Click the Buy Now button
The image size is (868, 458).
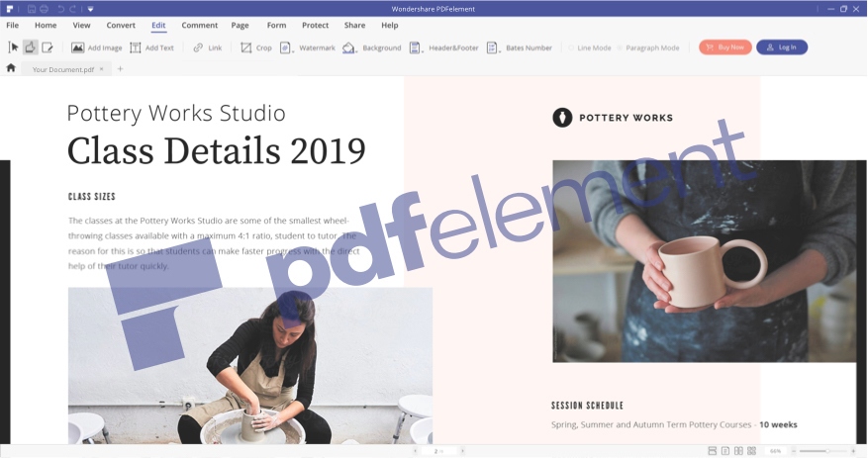pos(725,47)
